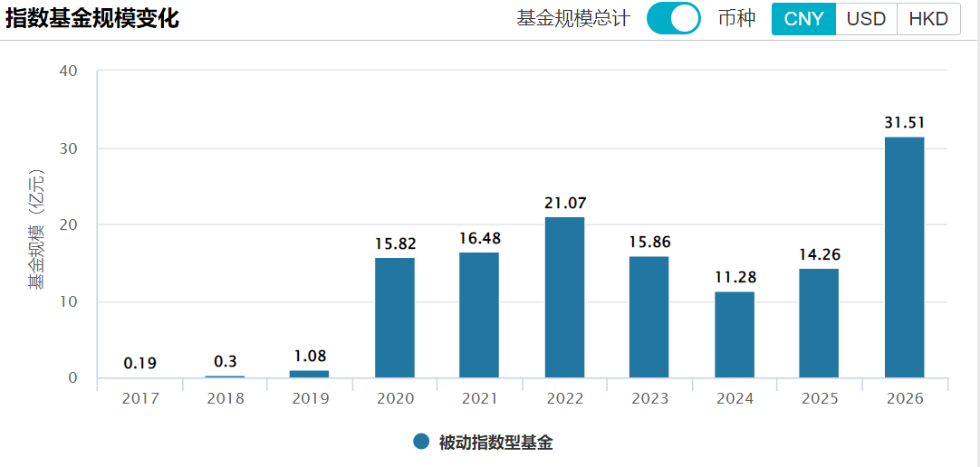Click the small 2019 bar
The image size is (980, 467).
pyautogui.click(x=310, y=374)
